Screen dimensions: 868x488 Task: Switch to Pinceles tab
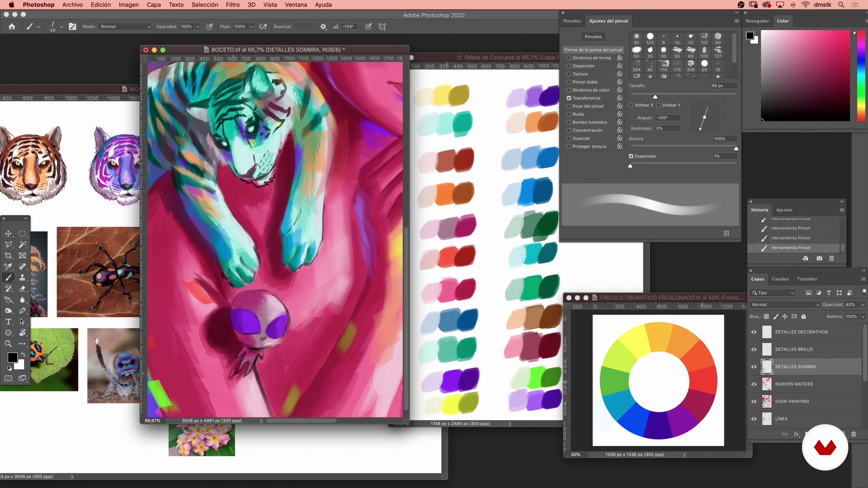tap(572, 21)
